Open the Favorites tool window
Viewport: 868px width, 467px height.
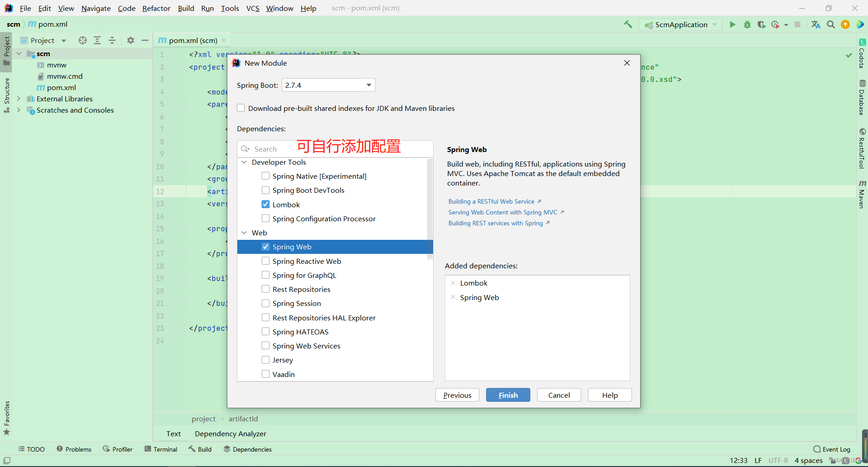click(6, 418)
